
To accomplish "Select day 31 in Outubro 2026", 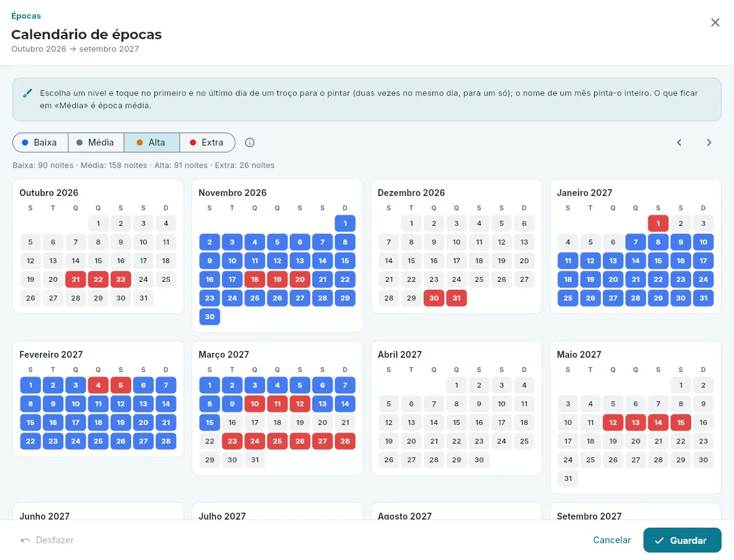I will (x=143, y=298).
